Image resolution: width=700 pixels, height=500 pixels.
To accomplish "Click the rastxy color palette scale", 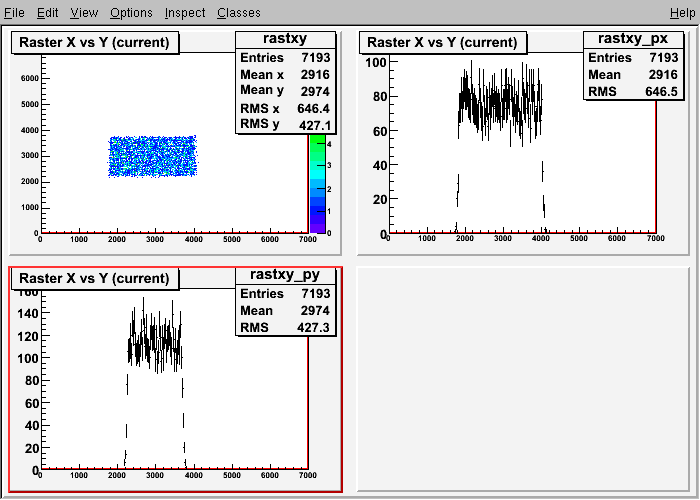I will point(317,183).
